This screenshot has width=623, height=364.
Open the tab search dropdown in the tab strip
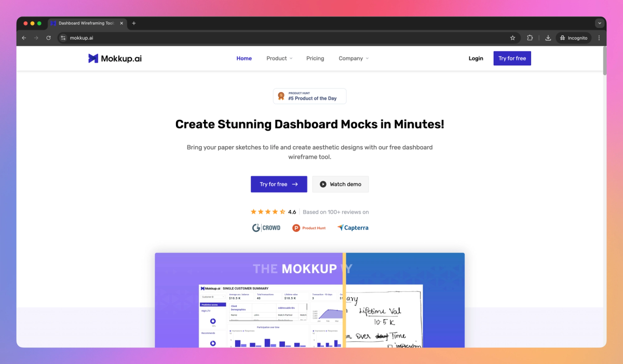coord(600,23)
